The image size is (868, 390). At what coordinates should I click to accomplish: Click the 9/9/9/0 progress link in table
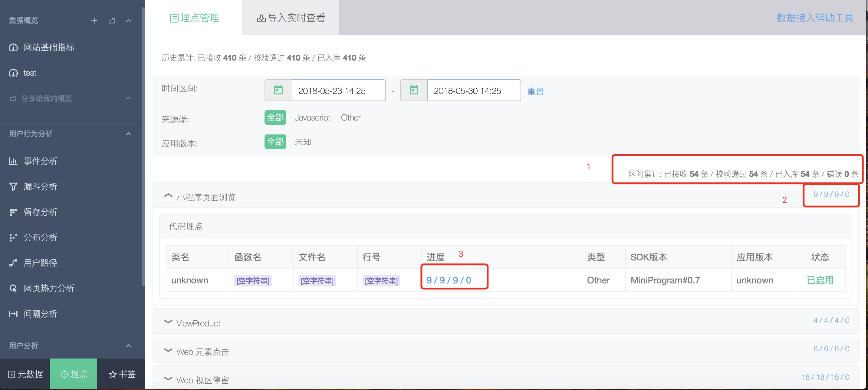(449, 280)
